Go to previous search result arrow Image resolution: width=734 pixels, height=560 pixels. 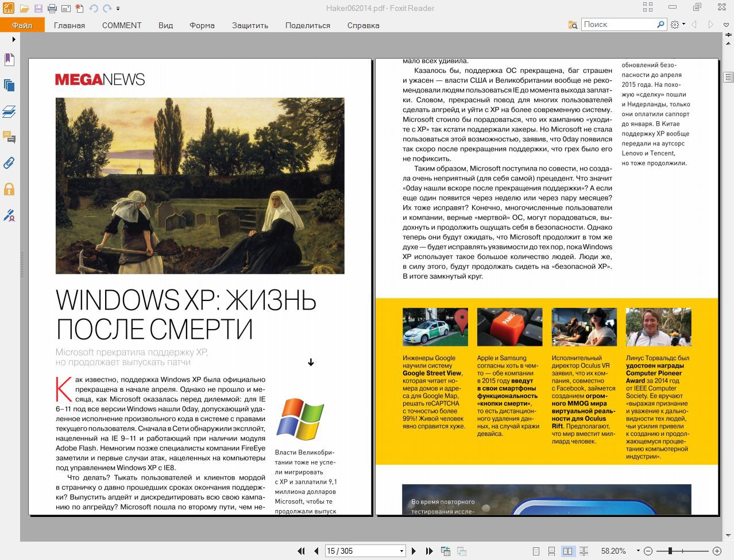[694, 25]
